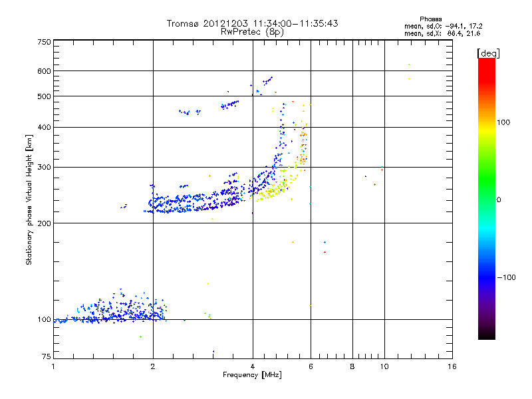Click the 'Stationary phase Virtual Height [km]' label
The image size is (532, 399).
tap(29, 199)
